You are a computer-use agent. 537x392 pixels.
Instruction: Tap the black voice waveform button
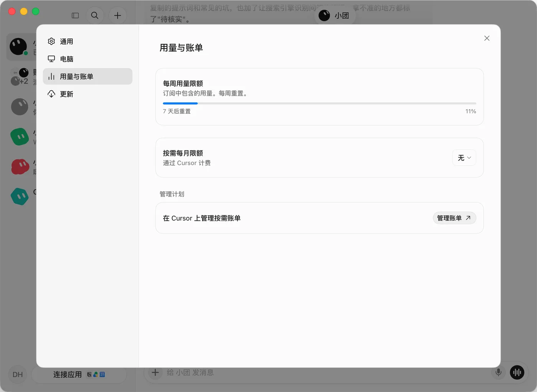pyautogui.click(x=517, y=372)
